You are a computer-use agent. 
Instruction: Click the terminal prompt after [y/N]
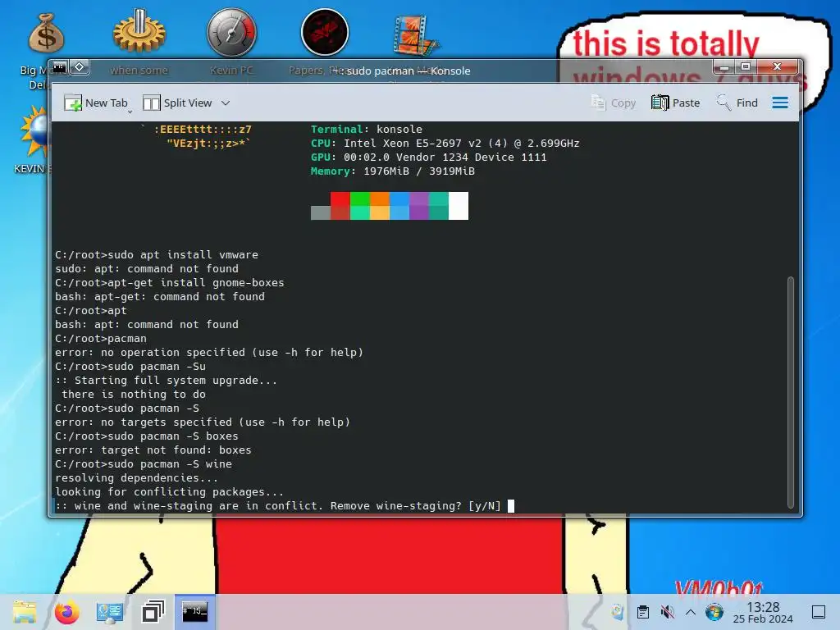(x=511, y=505)
